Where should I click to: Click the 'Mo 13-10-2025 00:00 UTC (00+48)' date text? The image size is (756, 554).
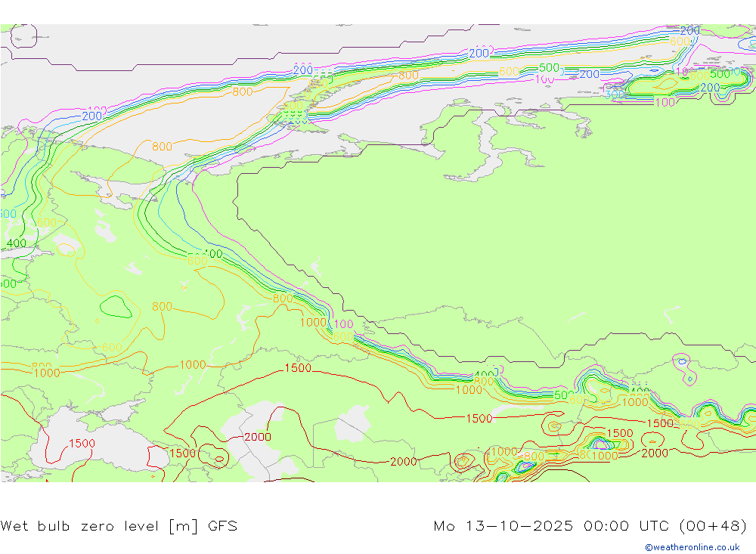(x=590, y=525)
